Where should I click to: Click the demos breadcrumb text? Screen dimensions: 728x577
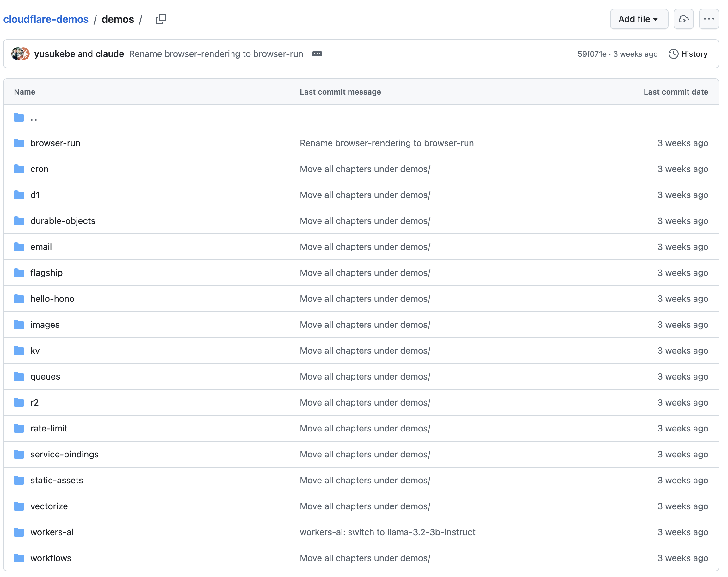[118, 19]
